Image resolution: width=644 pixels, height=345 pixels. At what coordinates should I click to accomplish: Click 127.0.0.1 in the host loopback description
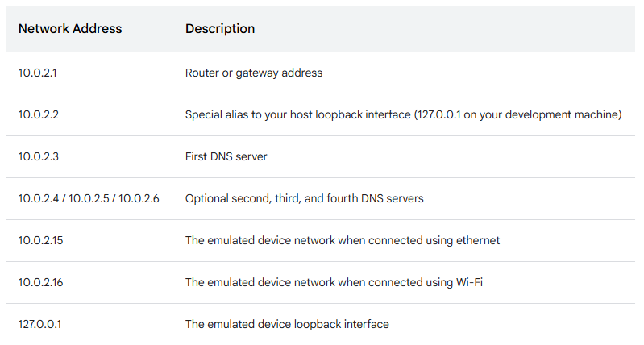(440, 114)
